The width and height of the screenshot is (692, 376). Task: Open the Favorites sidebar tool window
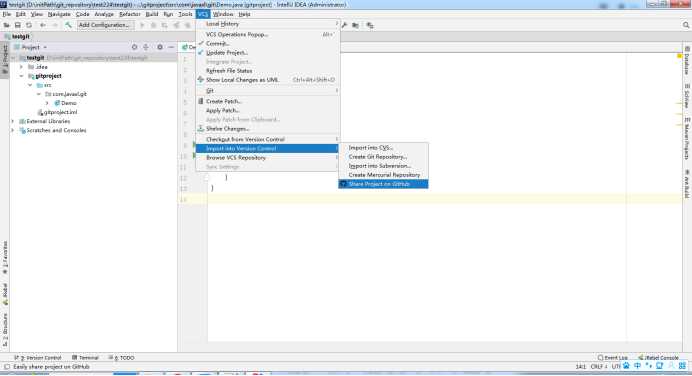[5, 257]
